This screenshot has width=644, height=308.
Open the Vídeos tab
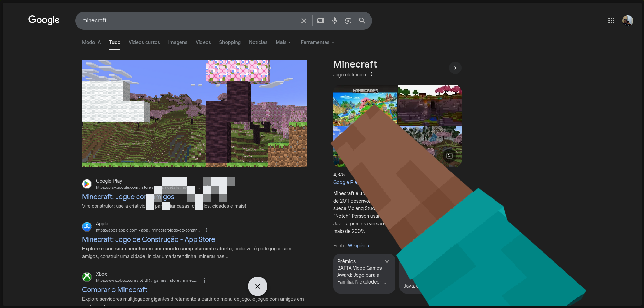click(x=203, y=42)
